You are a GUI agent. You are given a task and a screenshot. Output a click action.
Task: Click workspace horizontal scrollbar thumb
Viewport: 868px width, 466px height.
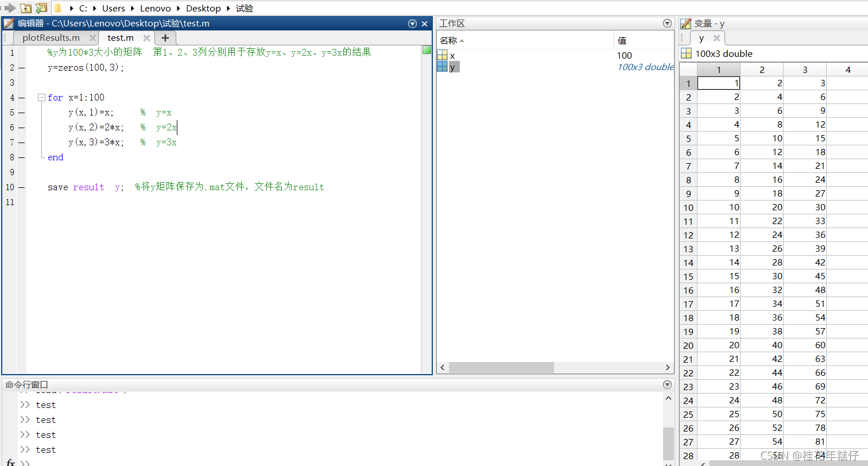coord(501,367)
